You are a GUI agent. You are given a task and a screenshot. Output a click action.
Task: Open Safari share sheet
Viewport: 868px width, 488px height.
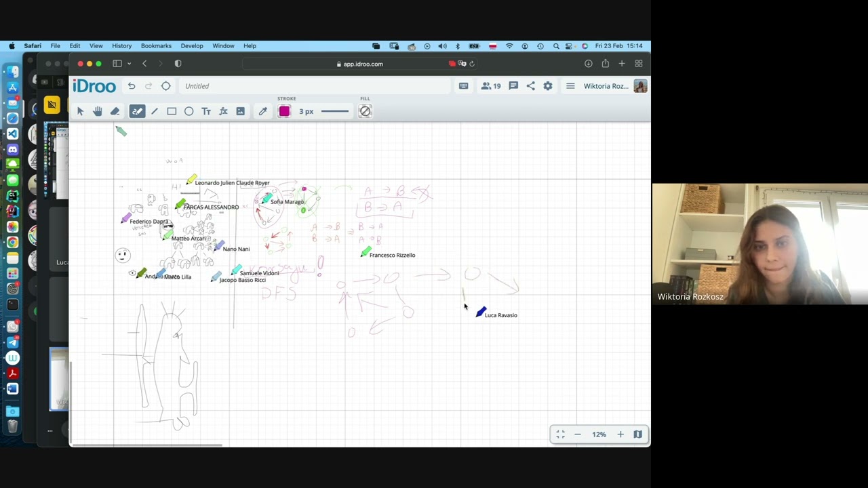click(605, 64)
